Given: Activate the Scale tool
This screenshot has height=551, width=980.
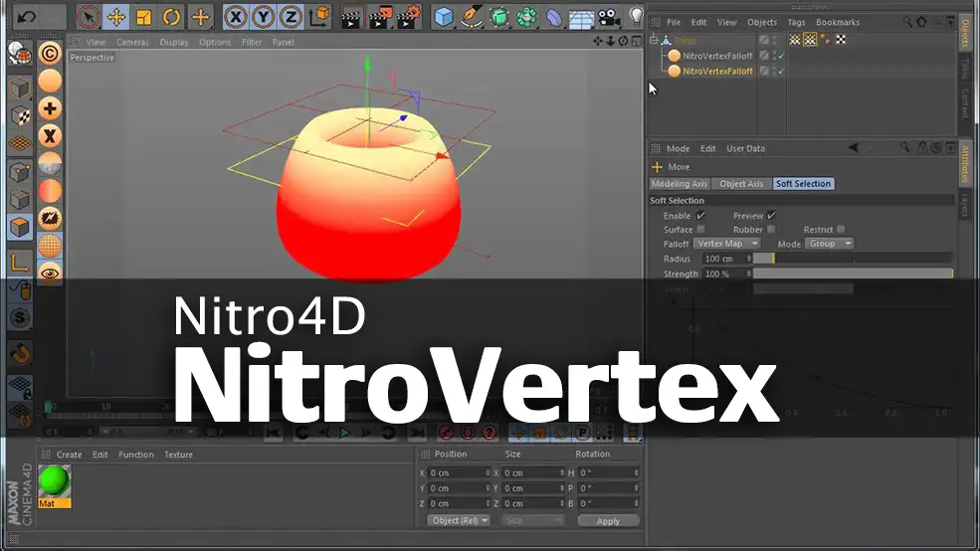Looking at the screenshot, I should [143, 17].
